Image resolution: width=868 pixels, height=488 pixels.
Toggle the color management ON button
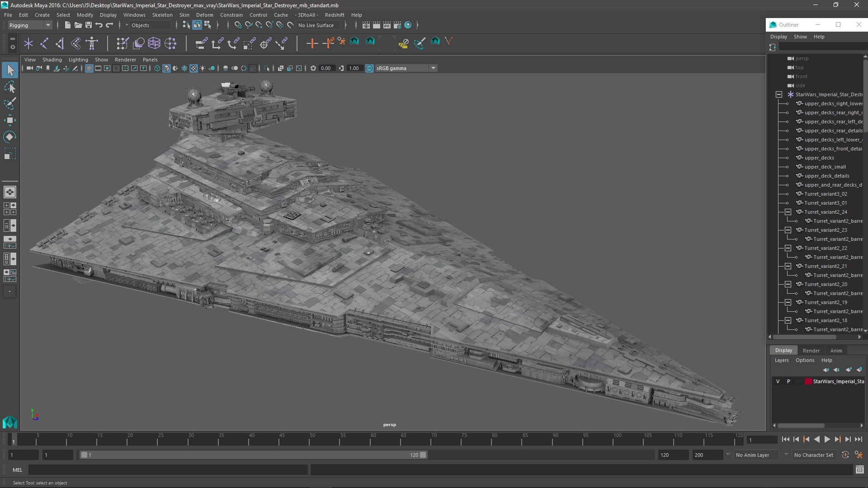pos(369,68)
